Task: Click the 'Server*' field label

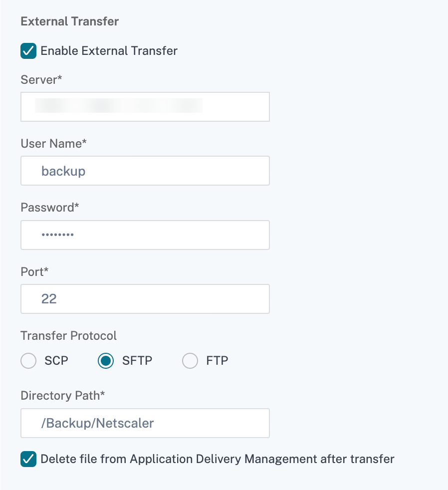Action: [x=41, y=79]
